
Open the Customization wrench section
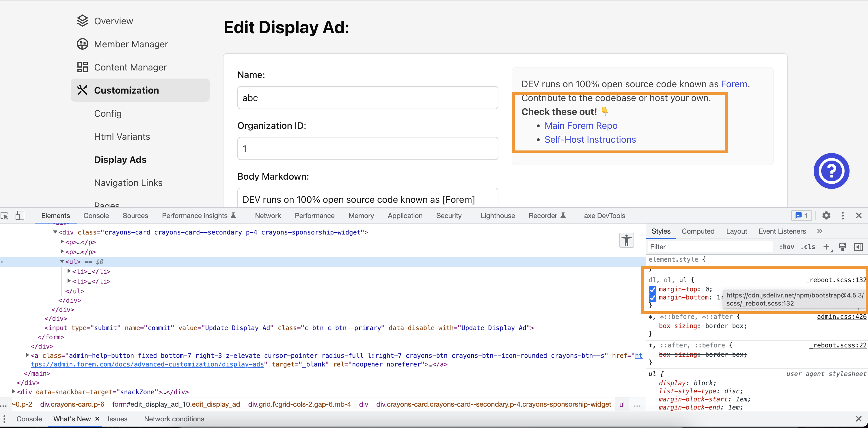coord(126,90)
